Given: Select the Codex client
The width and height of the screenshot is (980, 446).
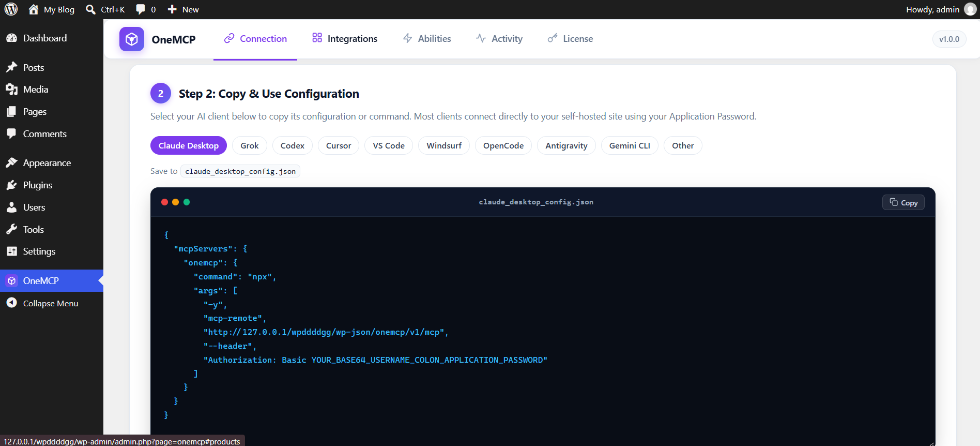Looking at the screenshot, I should coord(293,145).
